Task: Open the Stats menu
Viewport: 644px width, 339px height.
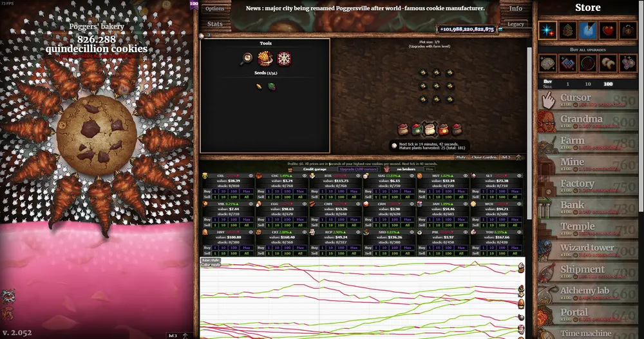Action: 215,24
